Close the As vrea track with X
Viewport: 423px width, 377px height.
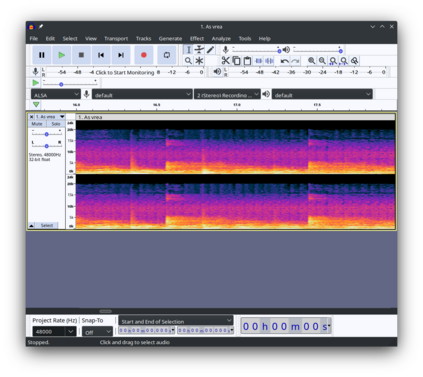pyautogui.click(x=31, y=117)
